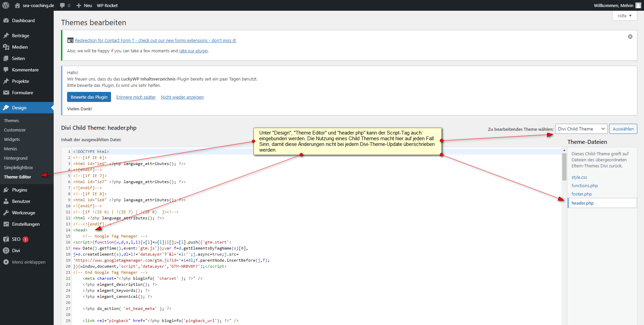Viewport: 644px width, 325px height.
Task: Click the Yoast SEO icon
Action: [6, 239]
